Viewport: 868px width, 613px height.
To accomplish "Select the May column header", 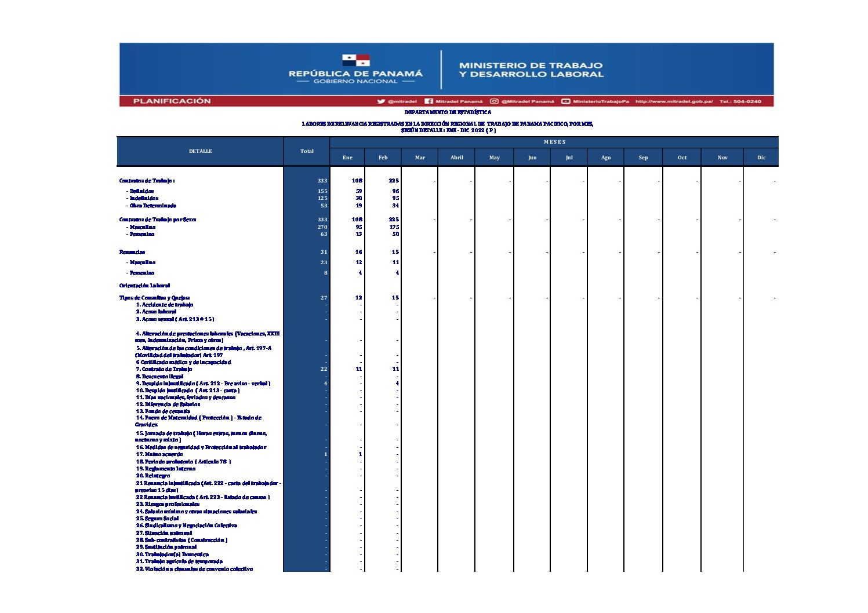I will click(x=495, y=158).
